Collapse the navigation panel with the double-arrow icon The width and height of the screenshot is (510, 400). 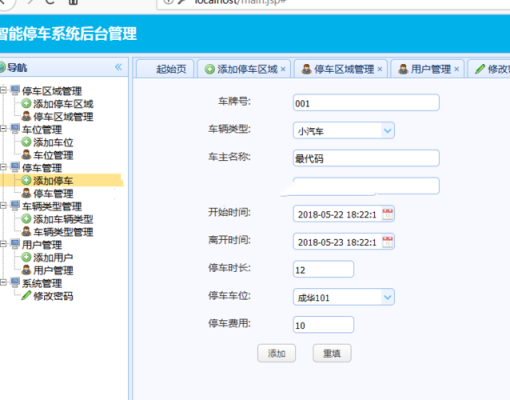point(118,67)
